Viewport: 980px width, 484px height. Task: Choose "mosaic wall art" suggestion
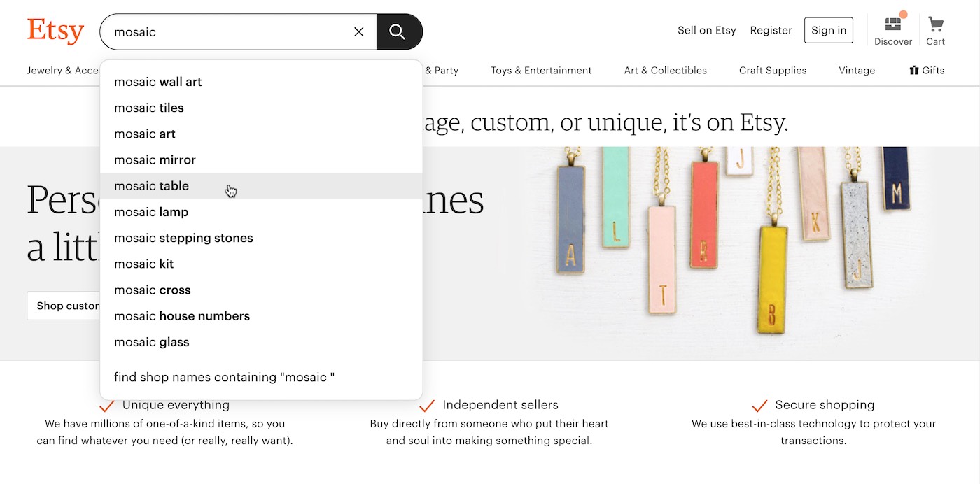pos(158,82)
